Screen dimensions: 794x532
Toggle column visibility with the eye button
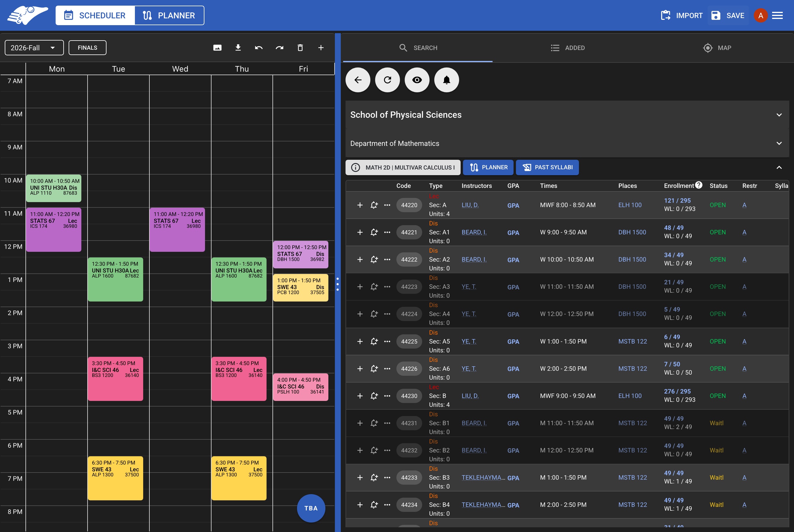(417, 80)
